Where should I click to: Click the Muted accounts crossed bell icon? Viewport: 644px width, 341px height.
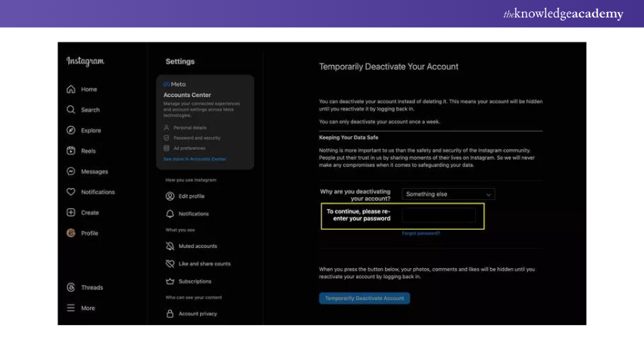pos(170,246)
